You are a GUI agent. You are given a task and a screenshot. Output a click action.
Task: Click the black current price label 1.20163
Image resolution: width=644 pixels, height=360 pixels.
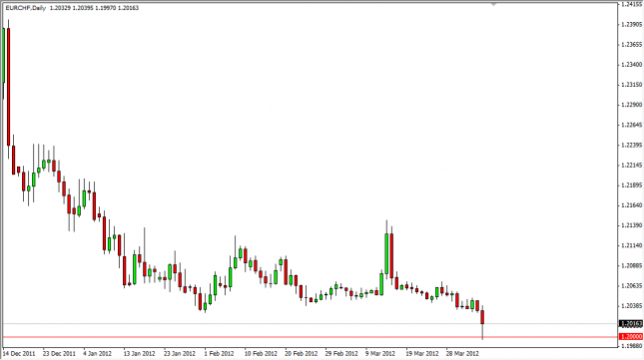(x=631, y=324)
